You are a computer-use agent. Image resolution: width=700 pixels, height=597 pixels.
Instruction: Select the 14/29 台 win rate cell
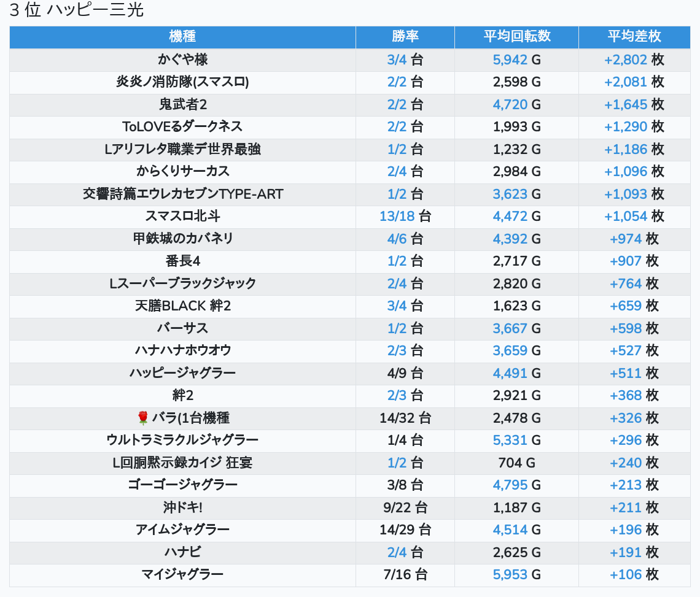coord(405,530)
